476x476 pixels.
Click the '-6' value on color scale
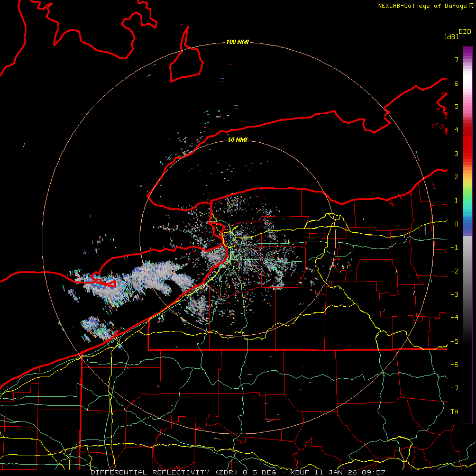tap(454, 365)
